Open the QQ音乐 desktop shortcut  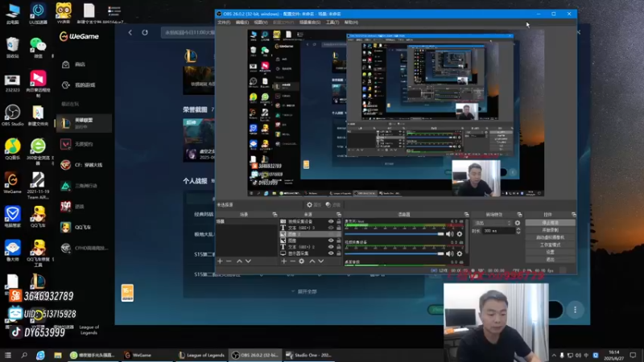point(12,149)
